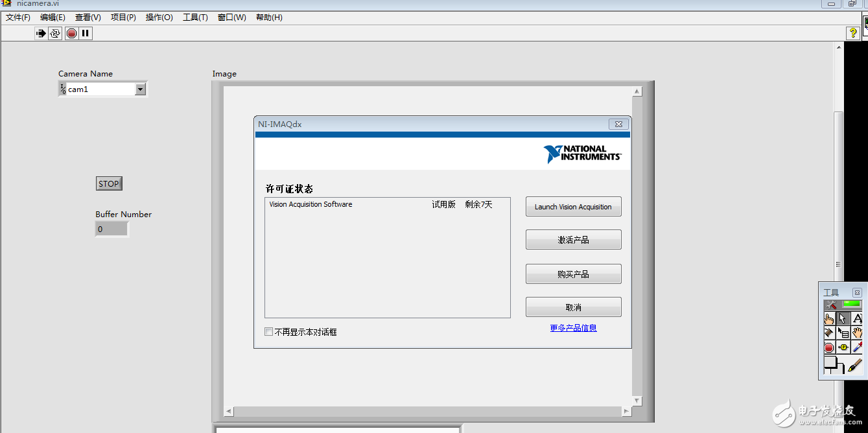
Task: Click the Launch Vision Acquisition button
Action: (x=573, y=207)
